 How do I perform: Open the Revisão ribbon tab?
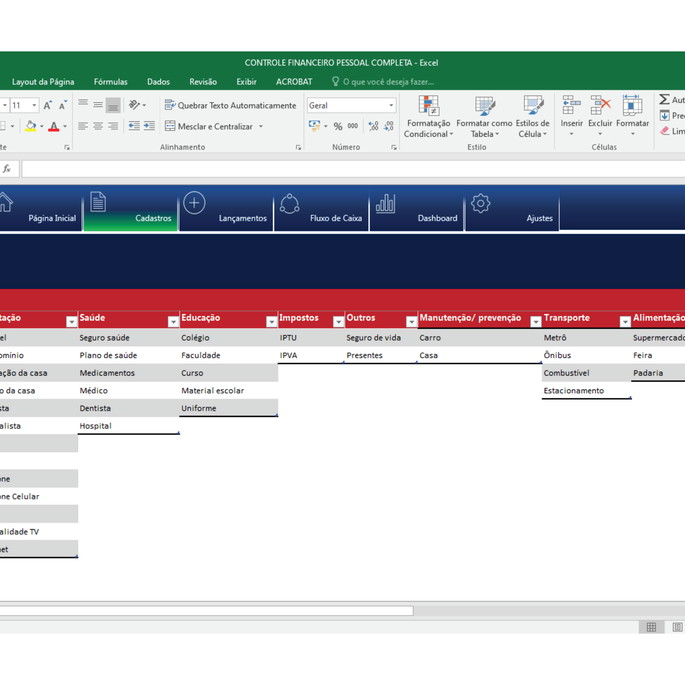pyautogui.click(x=203, y=82)
